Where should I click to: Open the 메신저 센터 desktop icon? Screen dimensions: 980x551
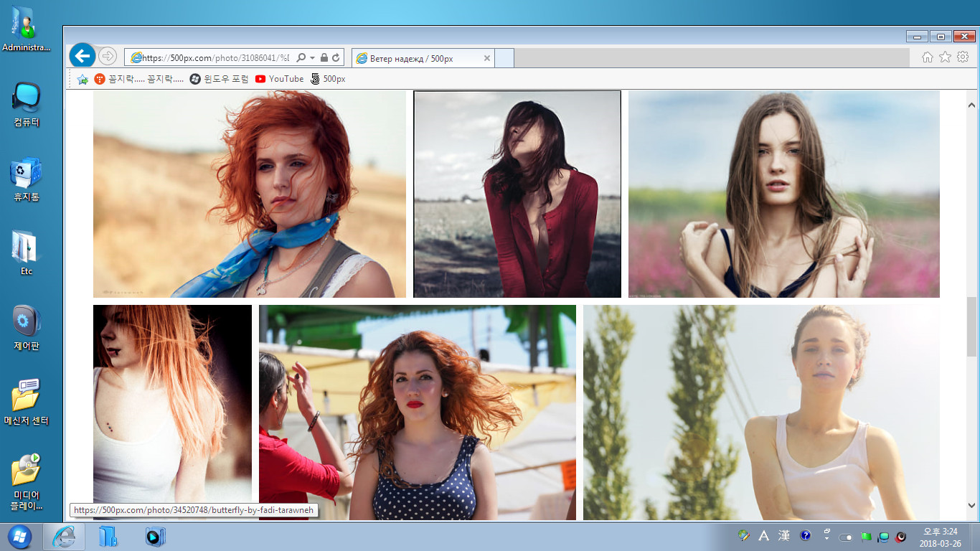coord(27,403)
